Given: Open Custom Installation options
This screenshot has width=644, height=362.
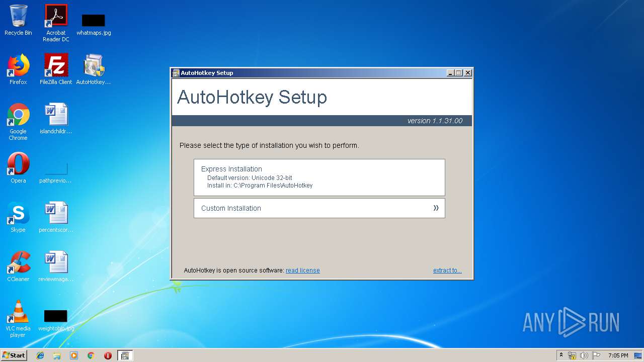Looking at the screenshot, I should 319,208.
